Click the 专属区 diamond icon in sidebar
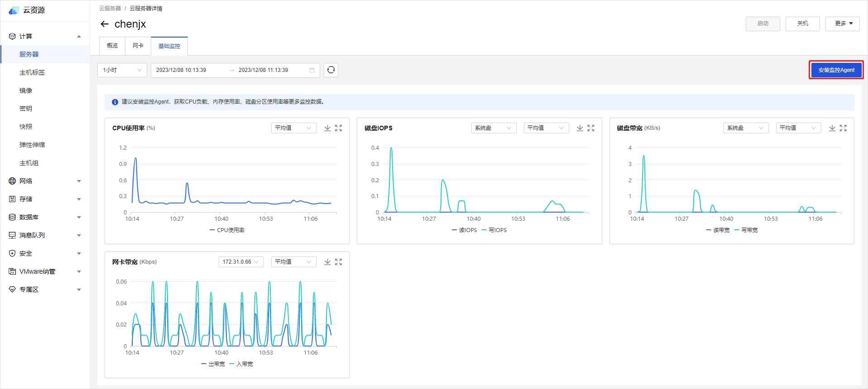Viewport: 868px width, 389px height. pyautogui.click(x=12, y=289)
